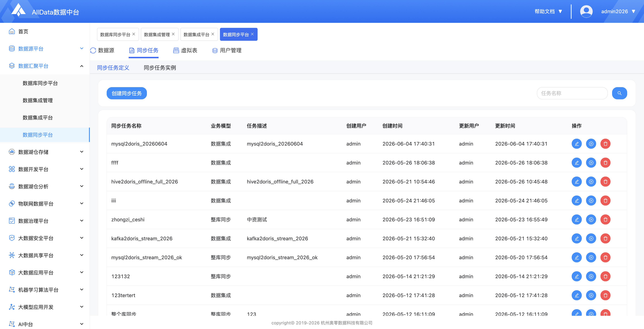Image resolution: width=644 pixels, height=329 pixels.
Task: Edit the mysql2doris_20260604 task
Action: pyautogui.click(x=576, y=144)
